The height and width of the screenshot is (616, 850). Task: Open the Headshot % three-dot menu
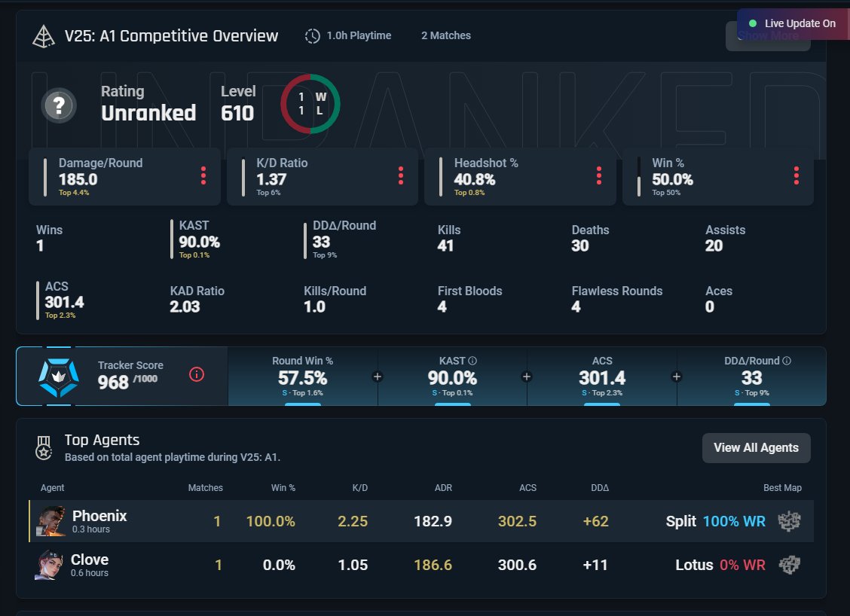598,175
